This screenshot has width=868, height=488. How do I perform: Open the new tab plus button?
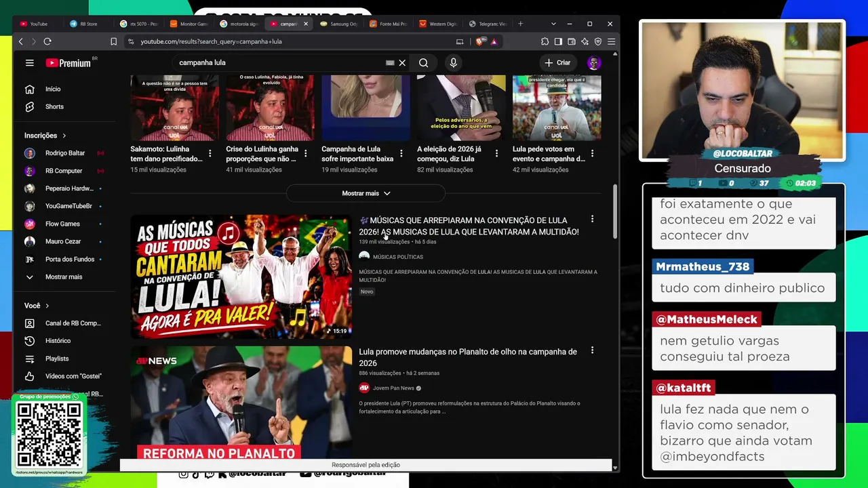pyautogui.click(x=520, y=24)
